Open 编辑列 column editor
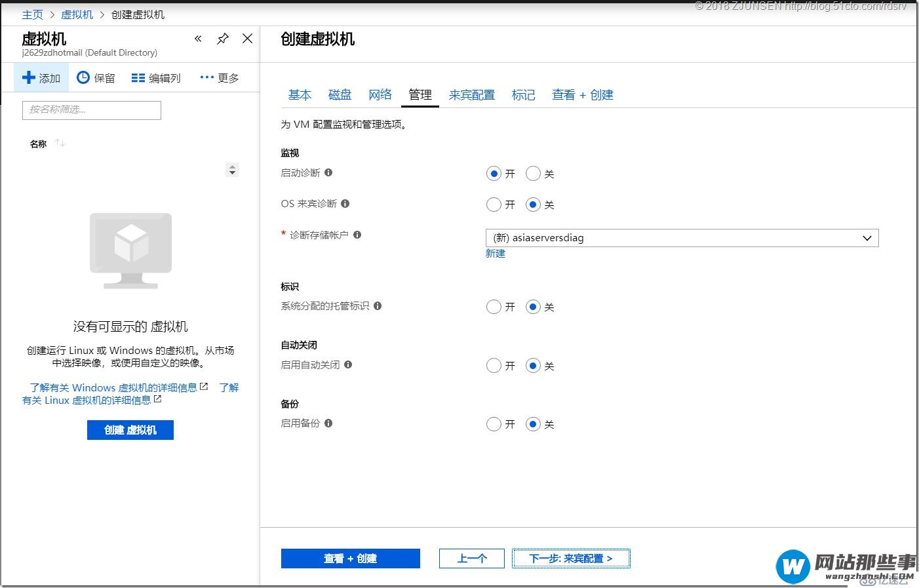 coord(156,78)
